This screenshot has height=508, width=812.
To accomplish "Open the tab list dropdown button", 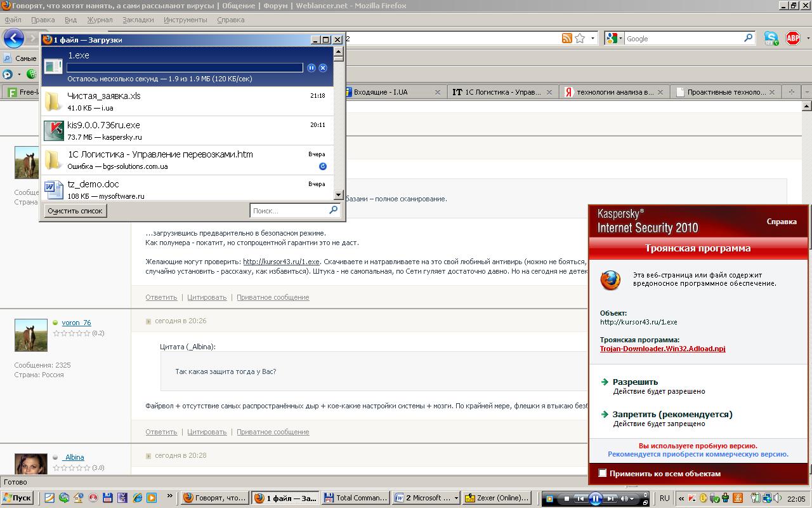I will pyautogui.click(x=807, y=92).
